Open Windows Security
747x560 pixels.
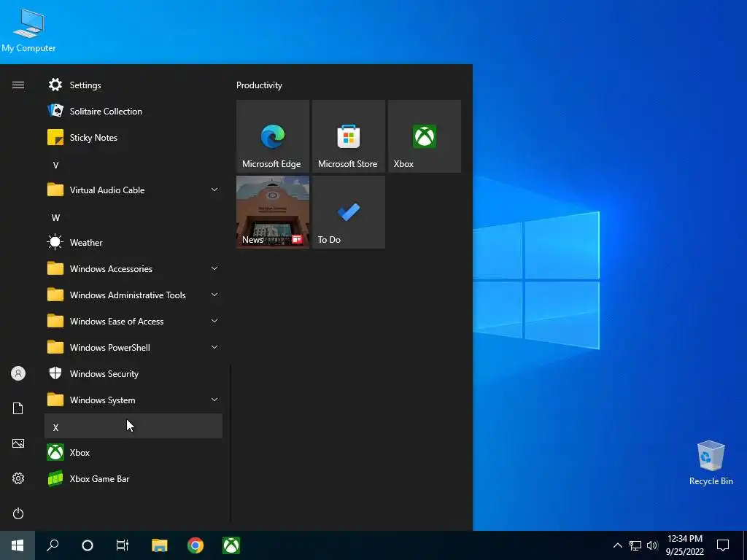(133, 374)
